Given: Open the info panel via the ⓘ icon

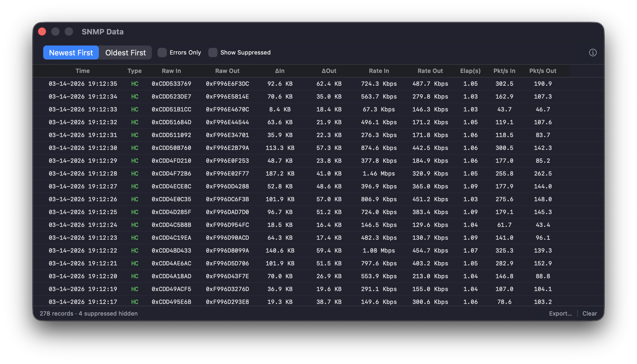Looking at the screenshot, I should 593,52.
